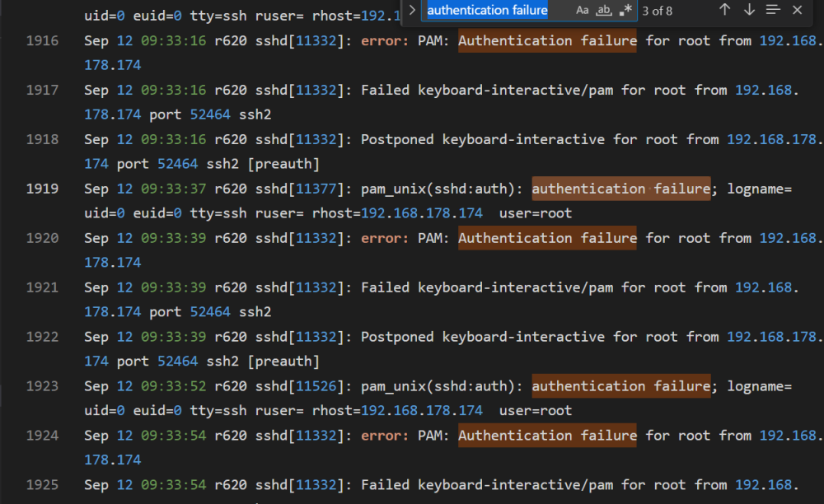
Task: Click 'error:' on line 1920
Action: 385,238
